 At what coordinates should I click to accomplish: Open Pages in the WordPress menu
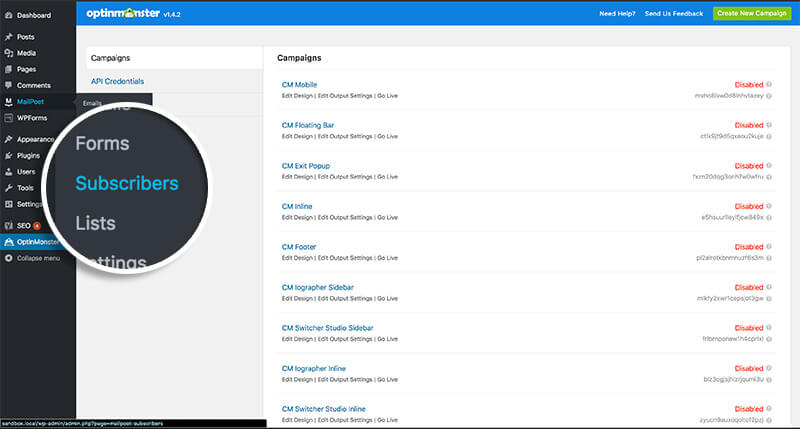(x=27, y=69)
